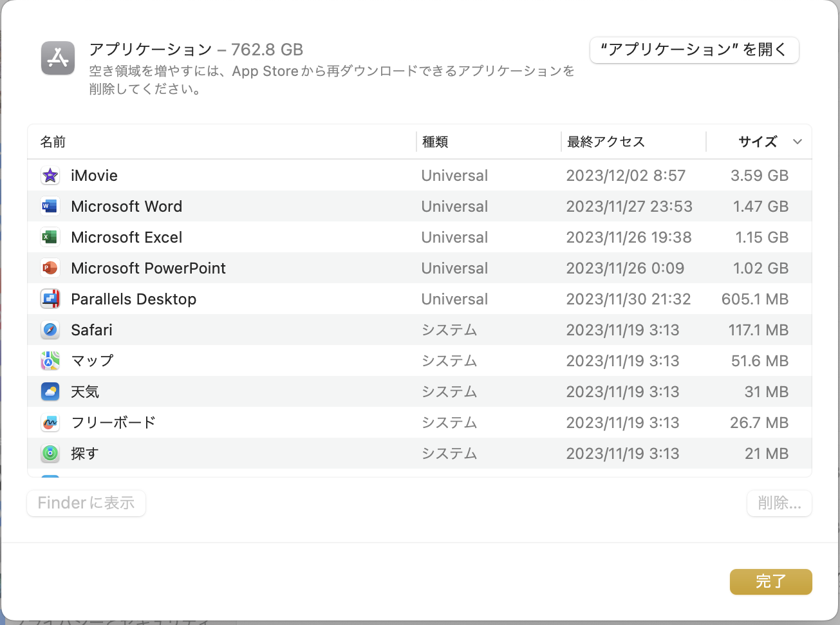Click the 削除... (Delete) button
This screenshot has height=625, width=840.
pyautogui.click(x=779, y=503)
